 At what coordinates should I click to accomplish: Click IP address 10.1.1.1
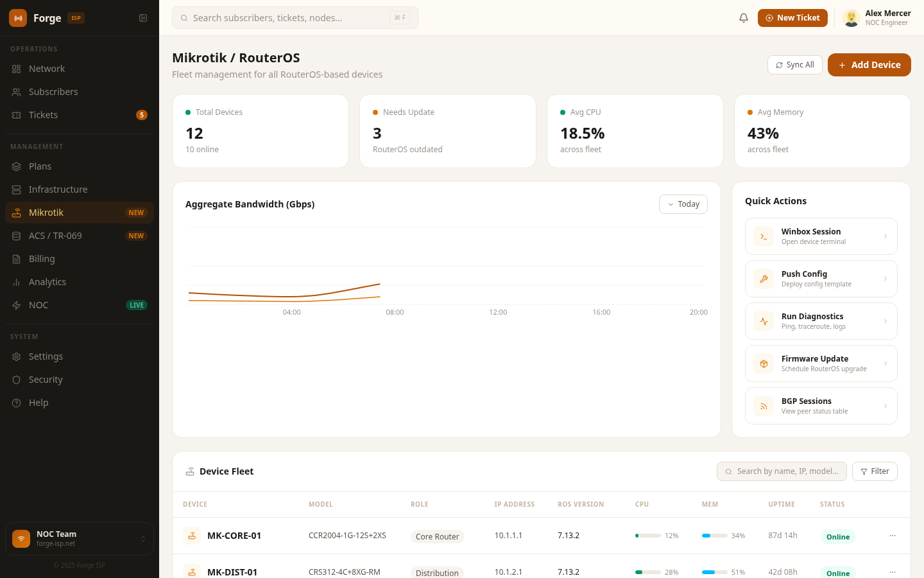coord(508,535)
